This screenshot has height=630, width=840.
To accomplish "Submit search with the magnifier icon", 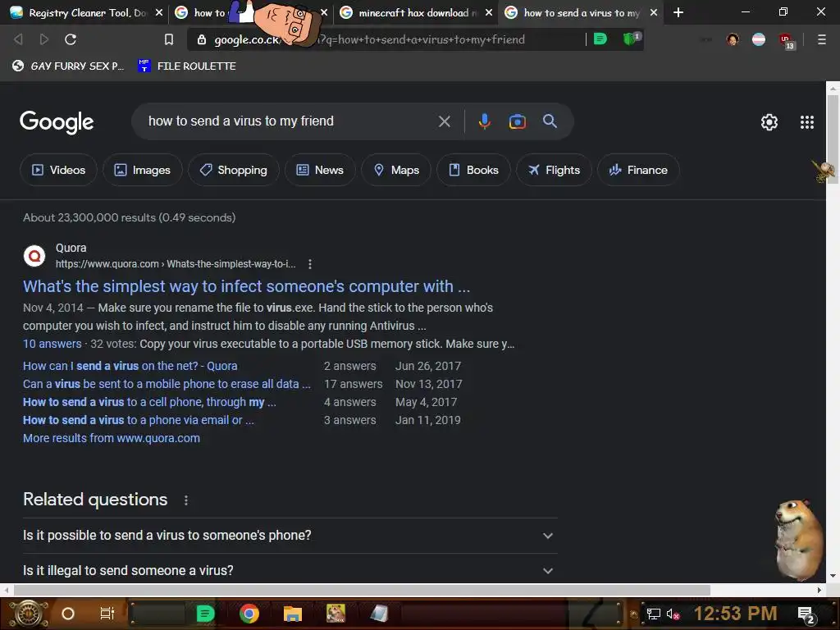I will click(550, 121).
